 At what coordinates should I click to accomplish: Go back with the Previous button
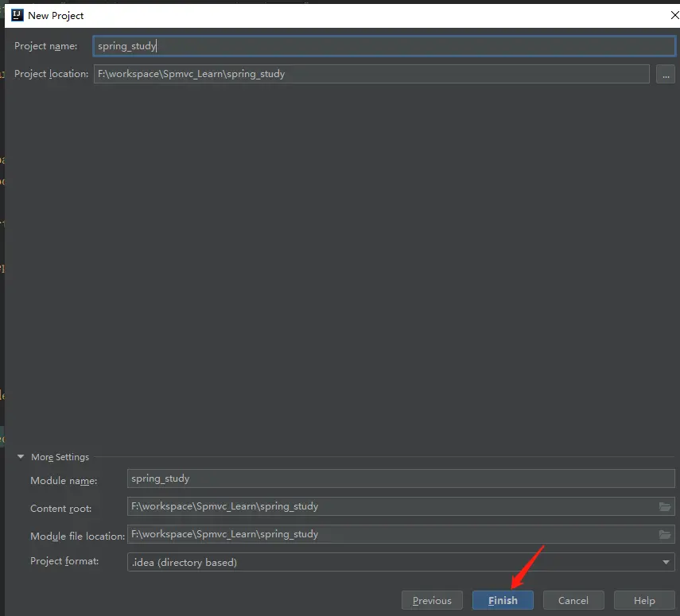point(432,600)
